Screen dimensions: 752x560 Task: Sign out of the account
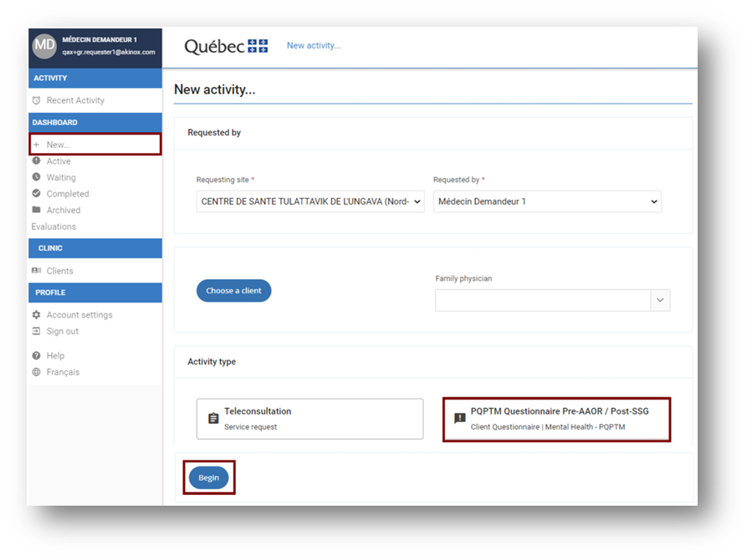(63, 332)
